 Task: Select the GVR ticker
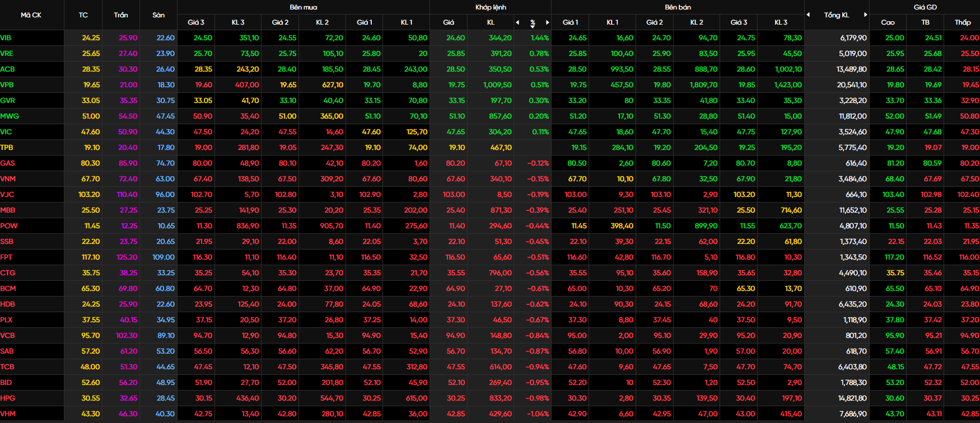[7, 101]
